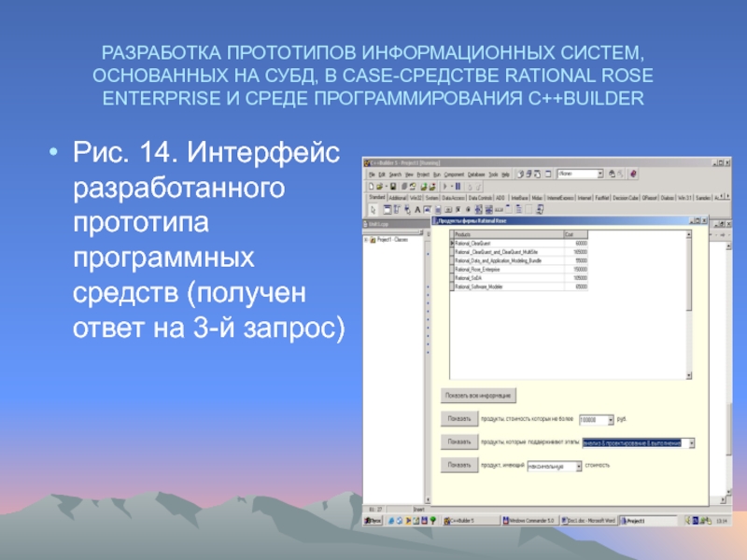Select the Rational_SoDA row

[519, 278]
